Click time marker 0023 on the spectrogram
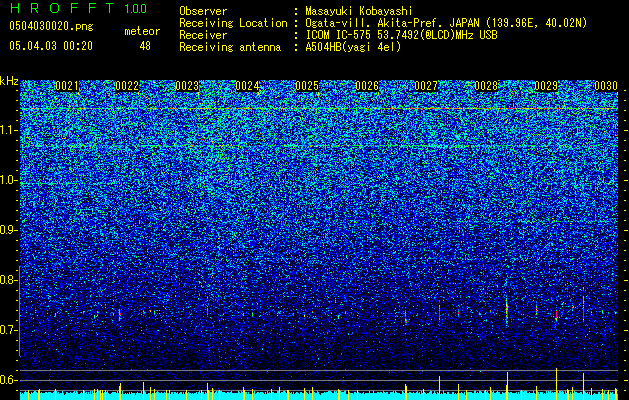 [x=187, y=86]
